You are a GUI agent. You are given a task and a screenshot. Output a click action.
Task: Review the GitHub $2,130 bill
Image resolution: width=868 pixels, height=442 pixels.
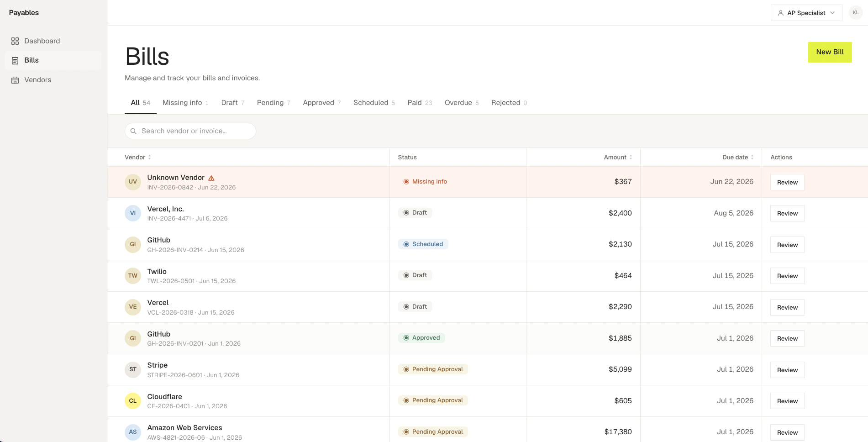[x=787, y=245]
